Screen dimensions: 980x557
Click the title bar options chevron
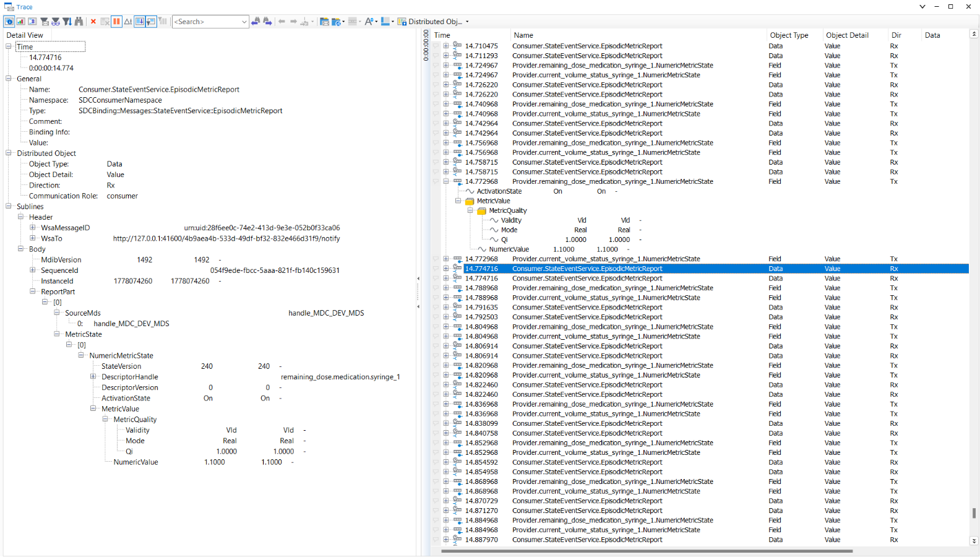[x=922, y=7]
